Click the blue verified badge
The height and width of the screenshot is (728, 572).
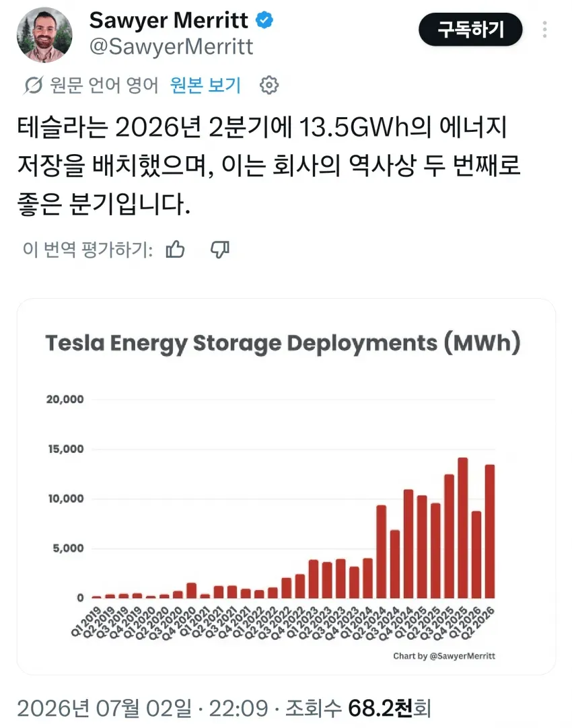coord(264,20)
